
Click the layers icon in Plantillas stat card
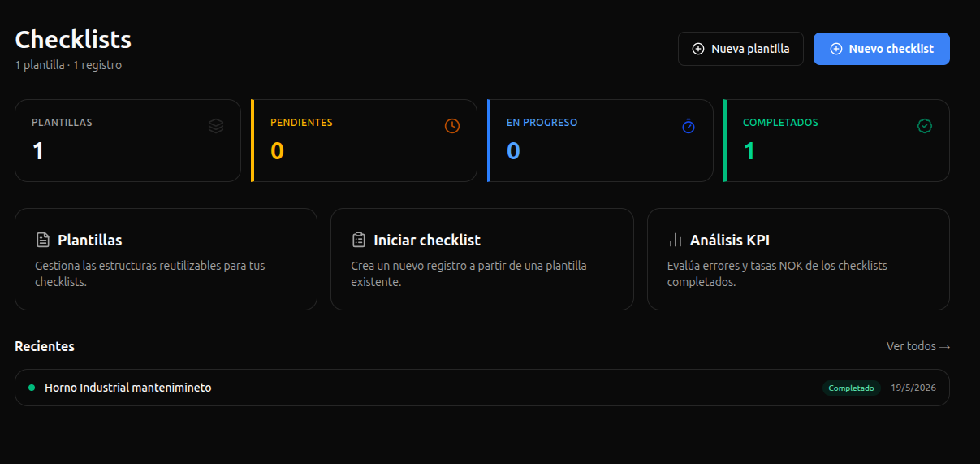click(216, 126)
